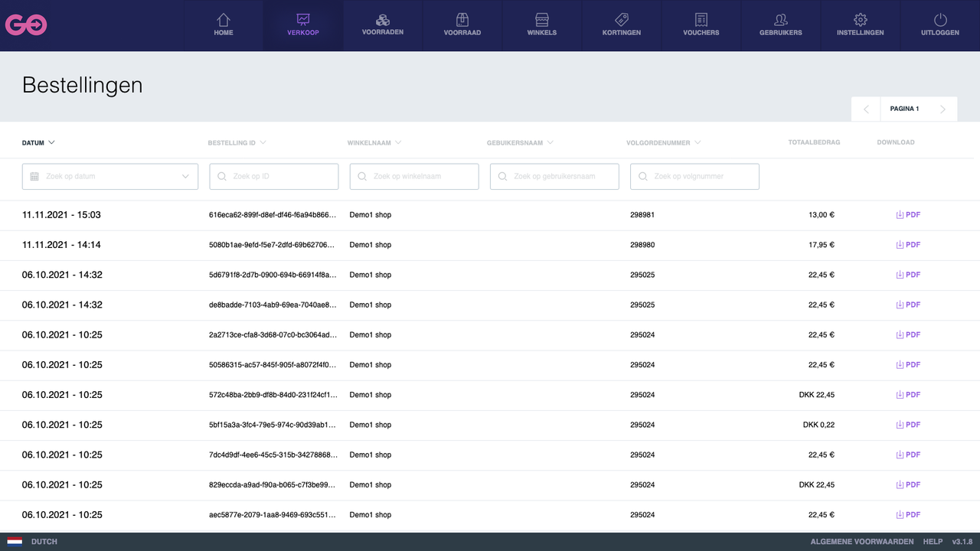Click the v3.1.8 version label
The width and height of the screenshot is (980, 551).
click(x=962, y=542)
